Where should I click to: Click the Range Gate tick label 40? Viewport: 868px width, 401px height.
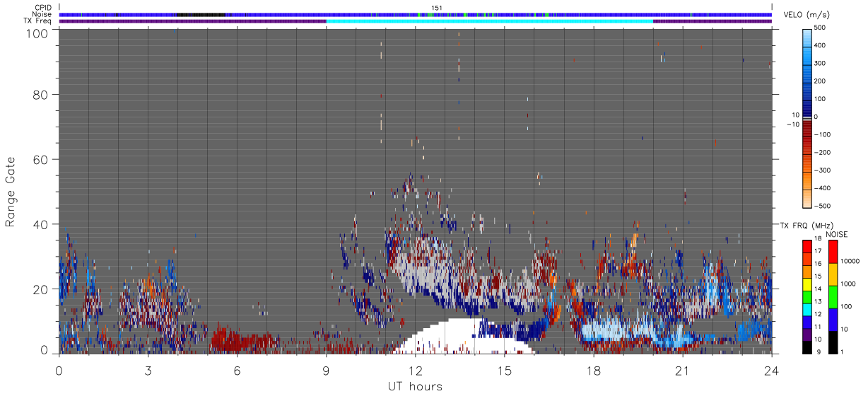point(40,224)
